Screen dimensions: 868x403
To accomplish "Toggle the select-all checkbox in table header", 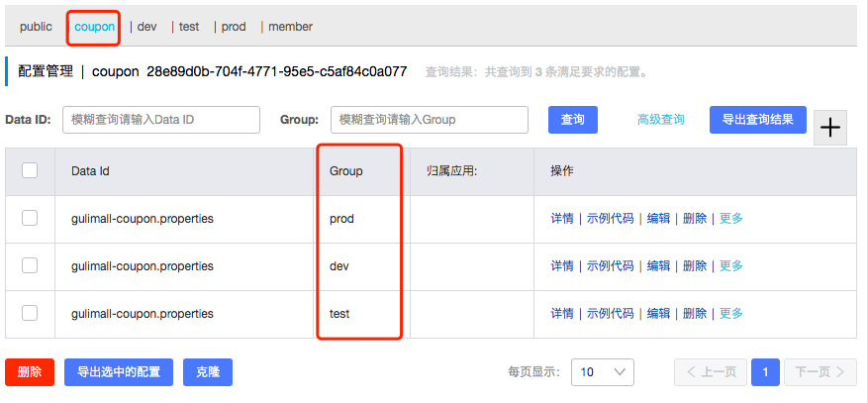I will click(x=30, y=170).
